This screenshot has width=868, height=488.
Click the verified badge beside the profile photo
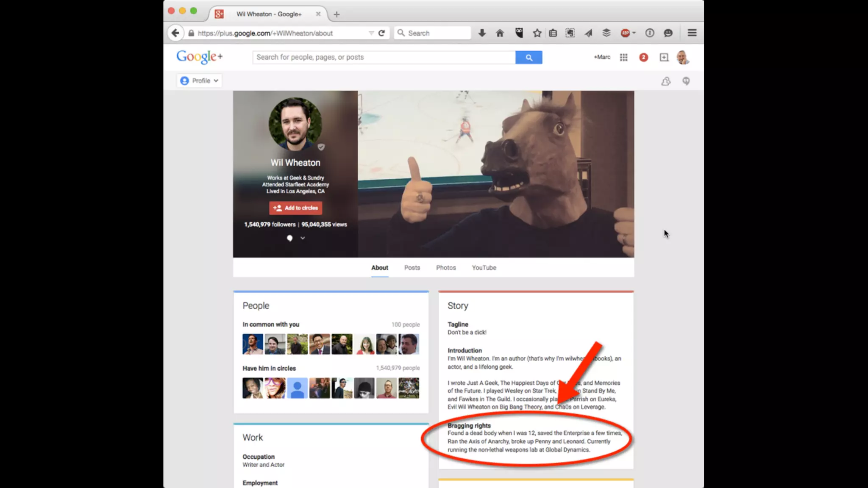point(321,147)
